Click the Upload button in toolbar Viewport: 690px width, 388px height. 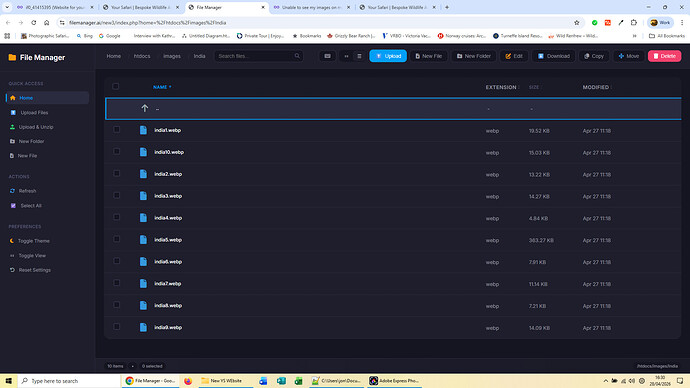388,56
